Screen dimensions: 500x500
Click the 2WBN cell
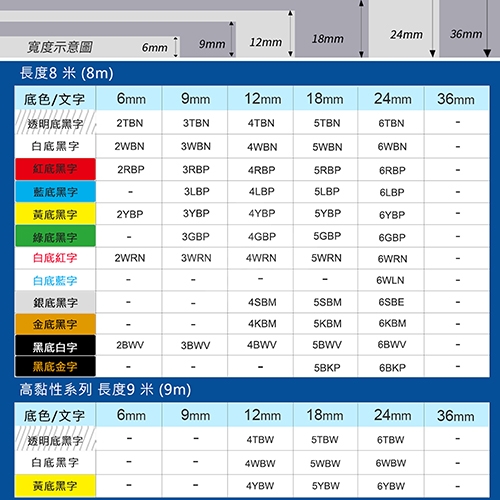pos(129,146)
